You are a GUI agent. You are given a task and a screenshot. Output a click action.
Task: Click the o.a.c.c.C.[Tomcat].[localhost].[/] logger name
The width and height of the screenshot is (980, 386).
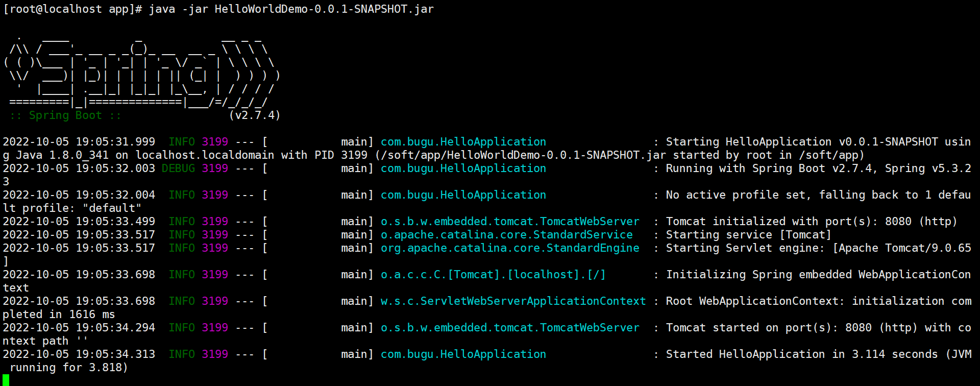493,275
